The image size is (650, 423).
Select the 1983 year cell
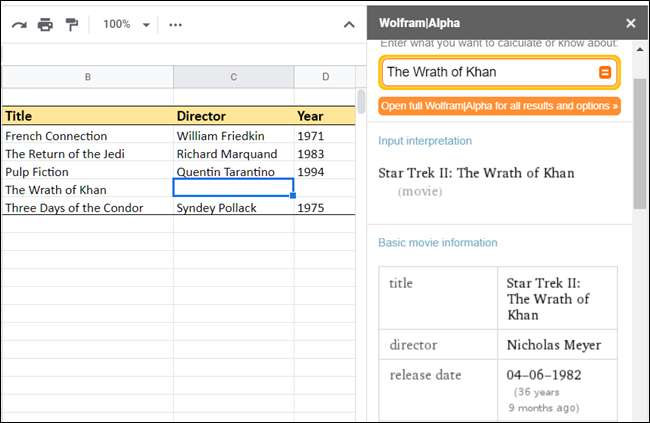pos(325,154)
